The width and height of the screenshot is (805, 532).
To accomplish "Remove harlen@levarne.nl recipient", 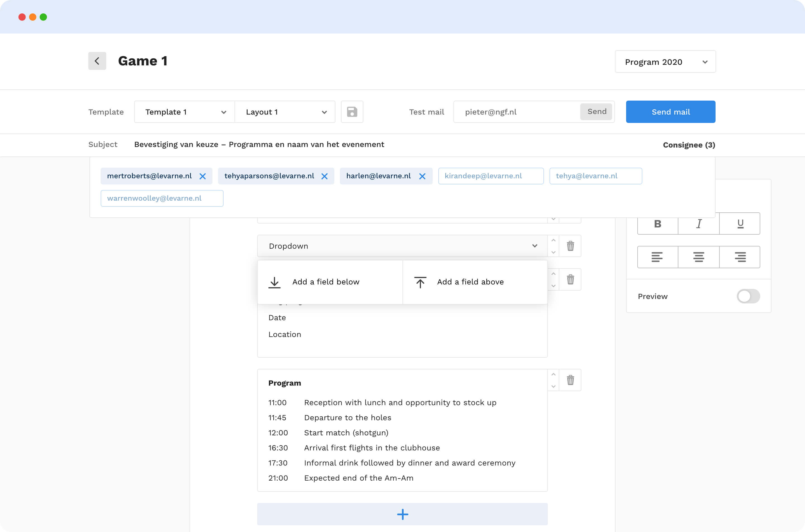I will 422,176.
